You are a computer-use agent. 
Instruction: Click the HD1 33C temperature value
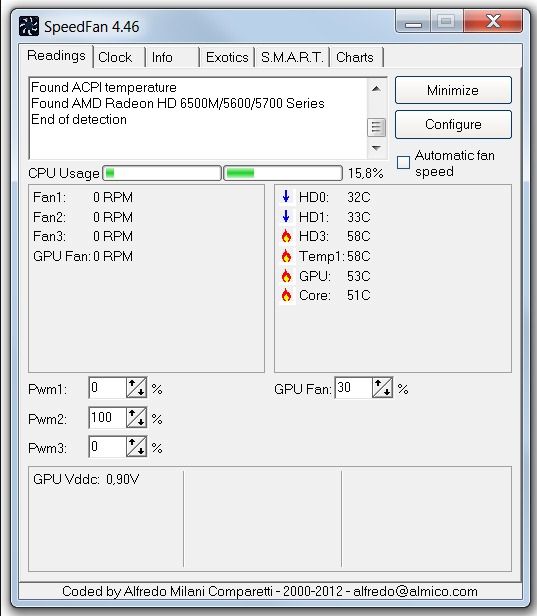pos(359,217)
